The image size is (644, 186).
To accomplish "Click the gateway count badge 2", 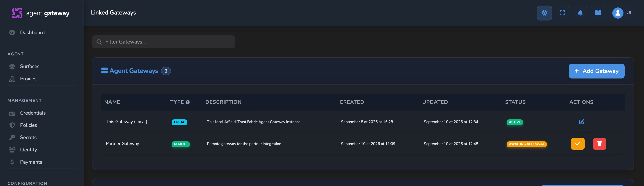I will tap(166, 71).
